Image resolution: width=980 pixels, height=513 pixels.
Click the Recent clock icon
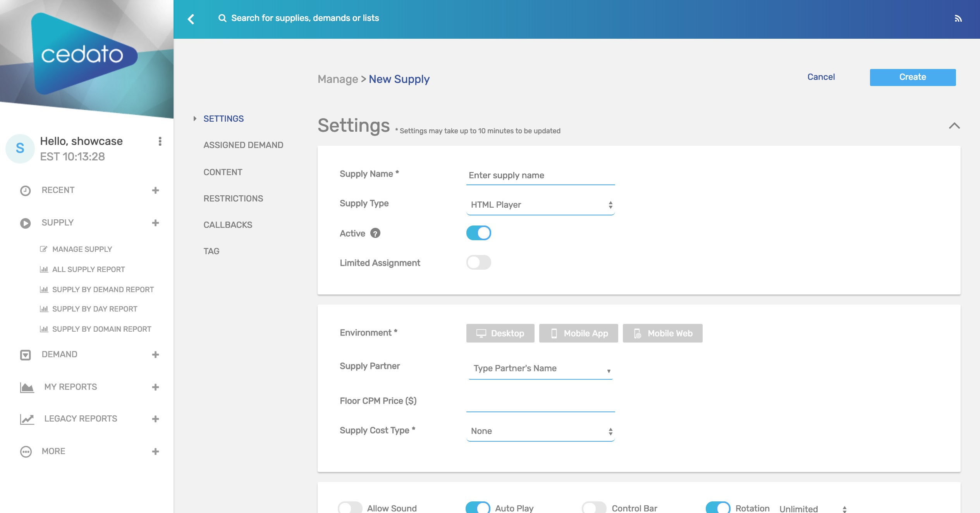(x=26, y=191)
